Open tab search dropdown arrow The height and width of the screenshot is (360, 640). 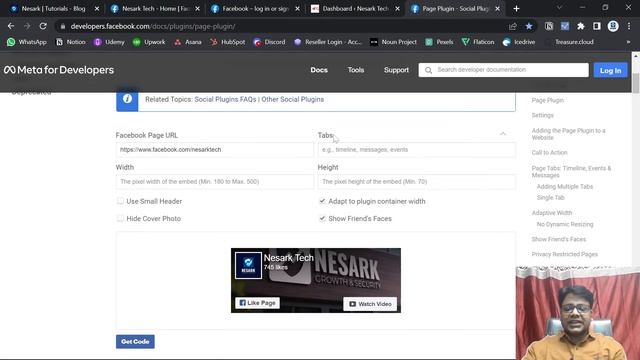tap(560, 8)
